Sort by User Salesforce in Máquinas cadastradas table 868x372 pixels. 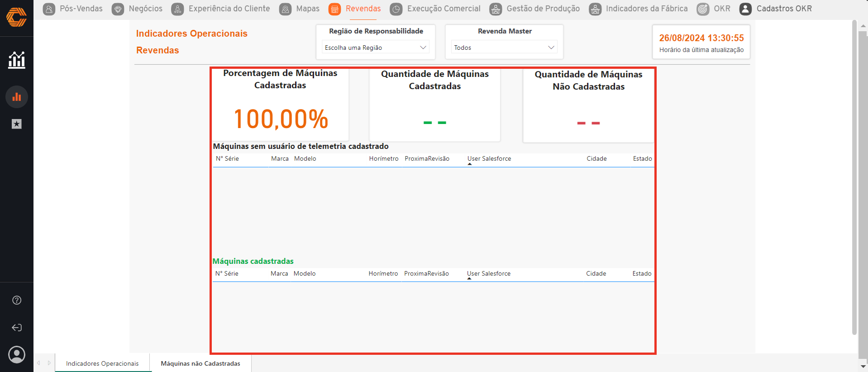tap(489, 273)
